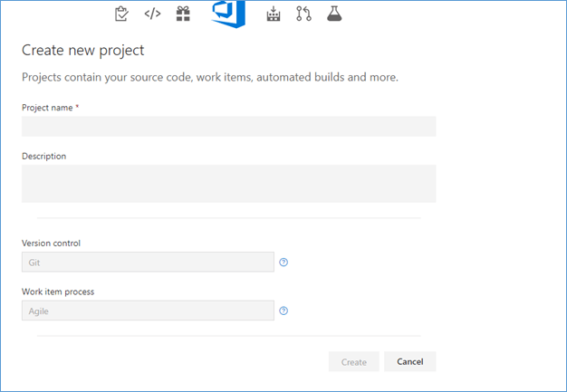Click the work items clipboard icon
567x392 pixels.
click(122, 14)
